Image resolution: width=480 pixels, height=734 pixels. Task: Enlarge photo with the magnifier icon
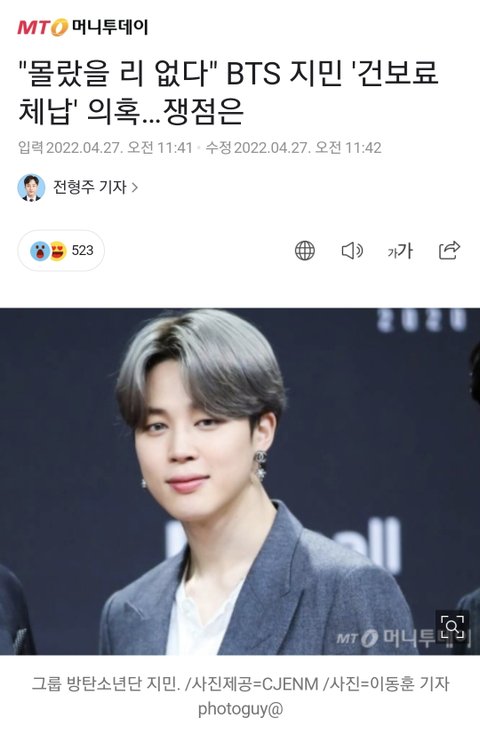tap(452, 626)
